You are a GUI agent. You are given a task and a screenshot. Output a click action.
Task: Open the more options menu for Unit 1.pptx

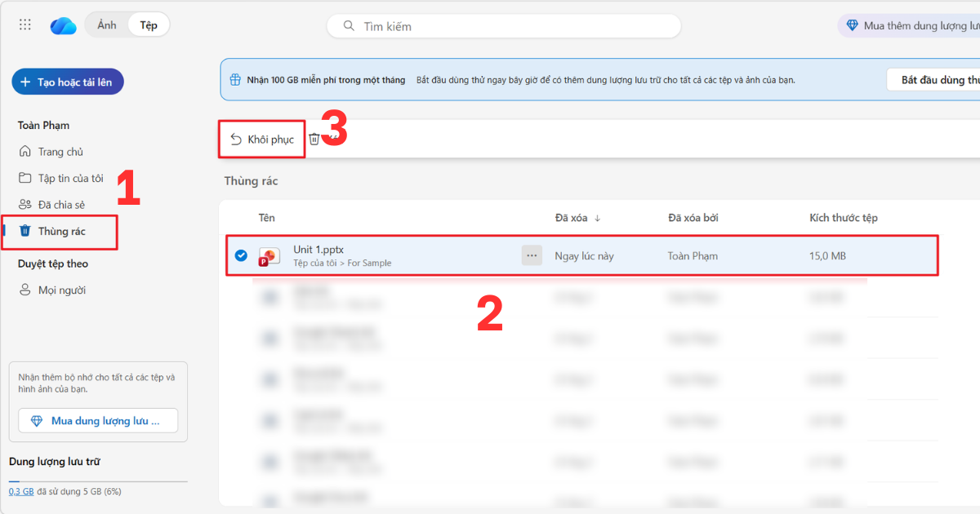(532, 255)
